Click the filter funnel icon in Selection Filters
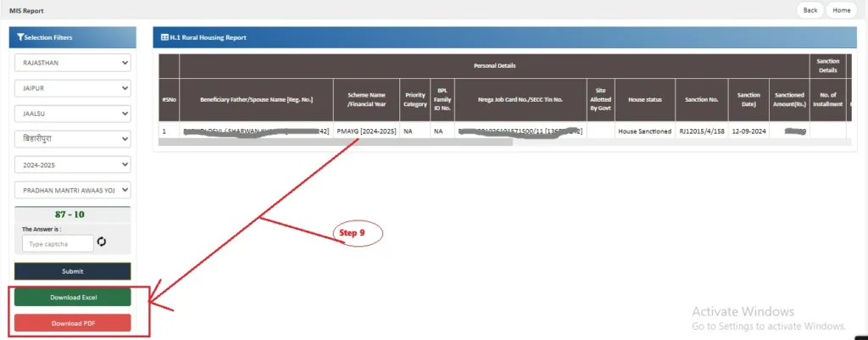Viewport: 868px width, 340px height. tap(20, 37)
